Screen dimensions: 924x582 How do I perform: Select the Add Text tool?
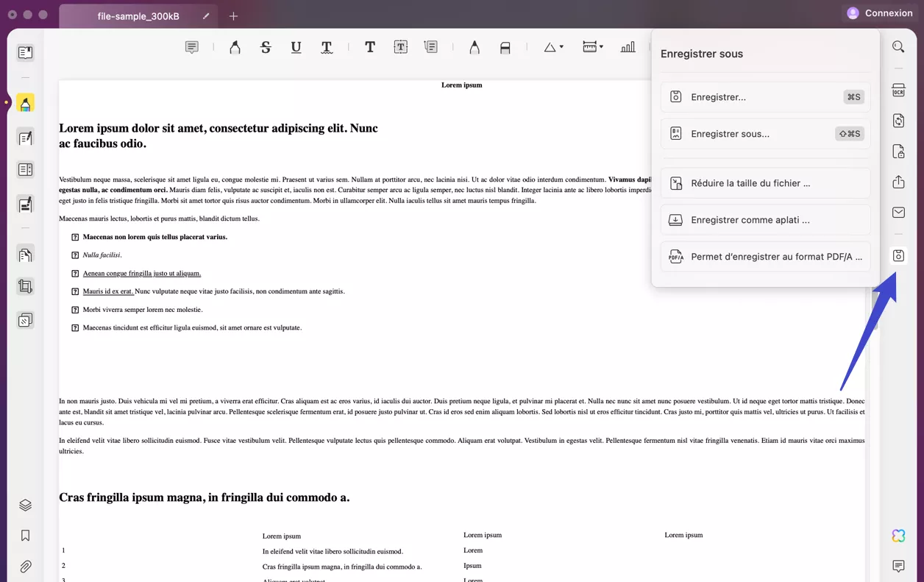[370, 46]
